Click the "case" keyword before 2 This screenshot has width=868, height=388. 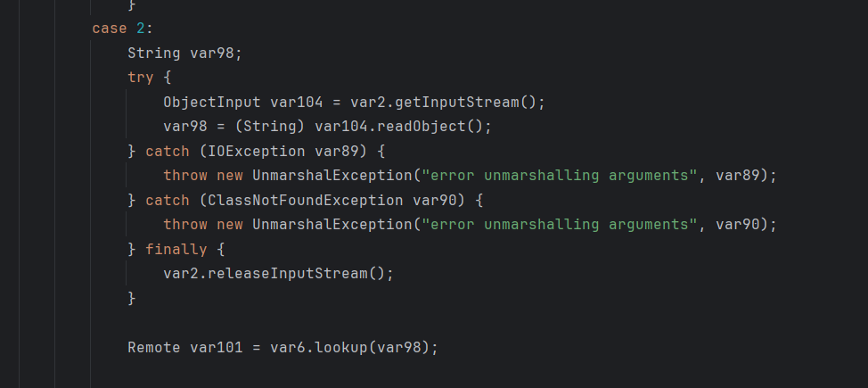pyautogui.click(x=110, y=29)
